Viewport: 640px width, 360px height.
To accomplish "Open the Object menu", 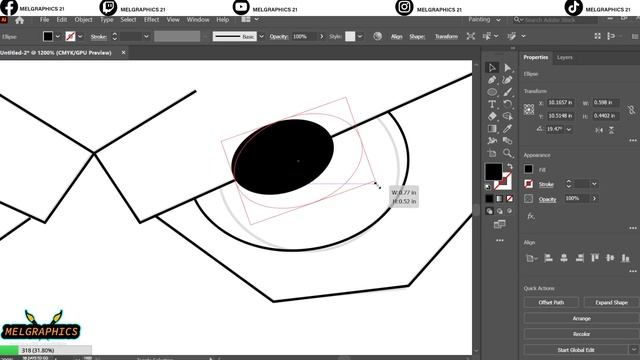I will pyautogui.click(x=83, y=20).
